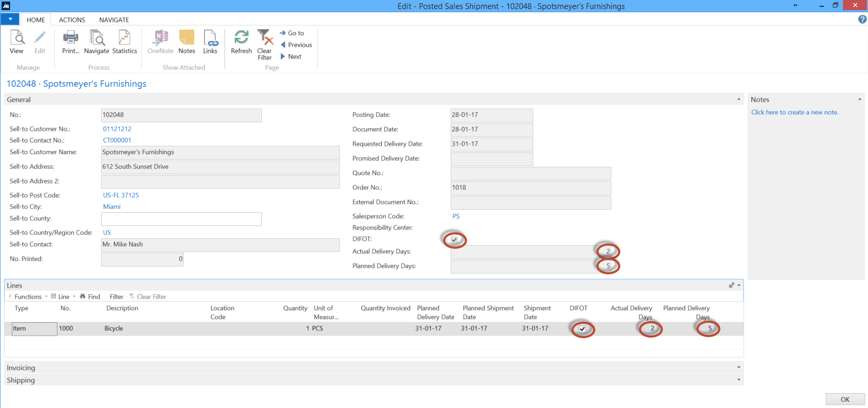Open post code US-FL 37125 link

click(121, 195)
